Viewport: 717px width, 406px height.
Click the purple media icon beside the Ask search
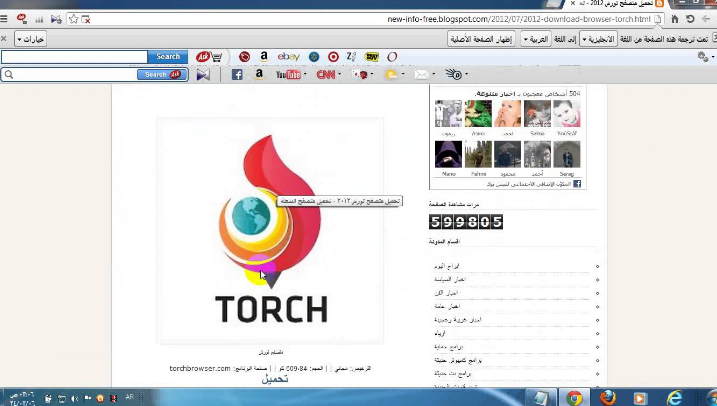tap(203, 75)
